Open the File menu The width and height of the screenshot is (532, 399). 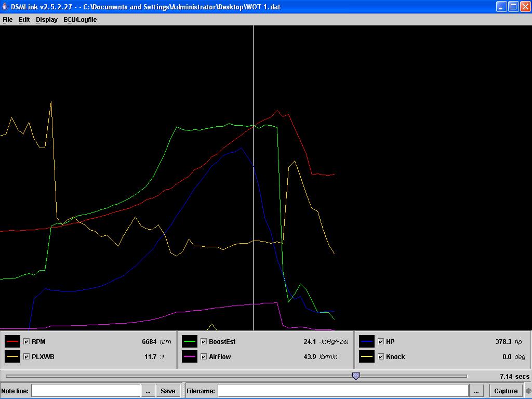[x=7, y=20]
